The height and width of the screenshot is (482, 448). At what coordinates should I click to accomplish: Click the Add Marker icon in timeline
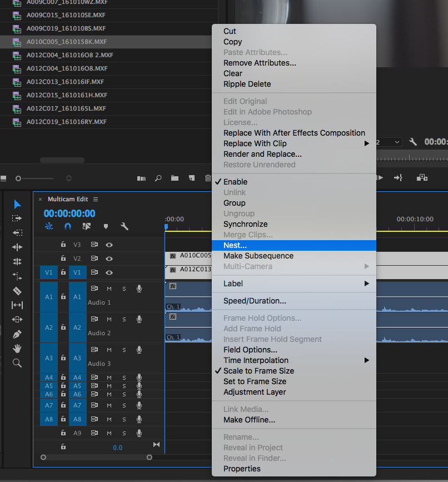tap(106, 226)
